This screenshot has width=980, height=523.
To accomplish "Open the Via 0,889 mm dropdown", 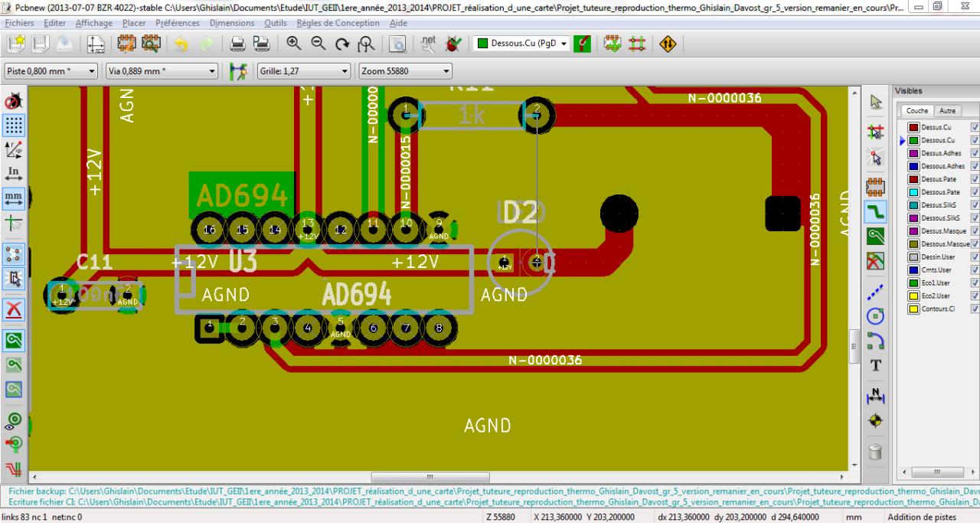I will click(x=162, y=72).
